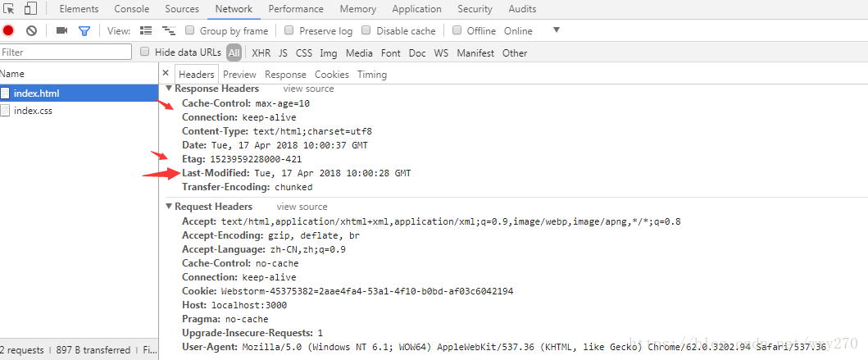
Task: Filter requests by Img
Action: click(x=329, y=53)
